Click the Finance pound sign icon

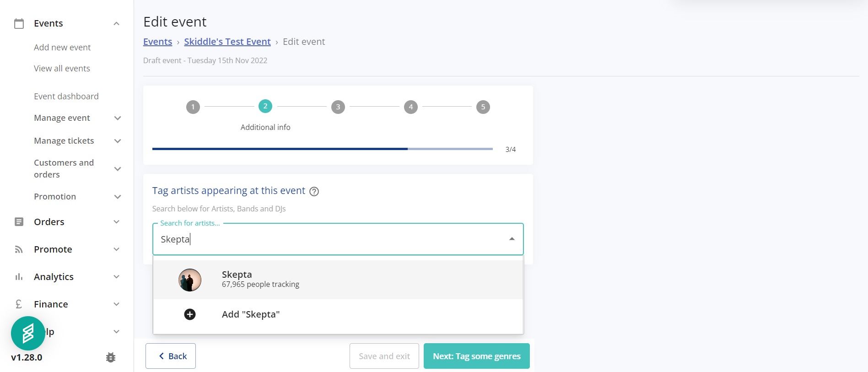pyautogui.click(x=19, y=304)
